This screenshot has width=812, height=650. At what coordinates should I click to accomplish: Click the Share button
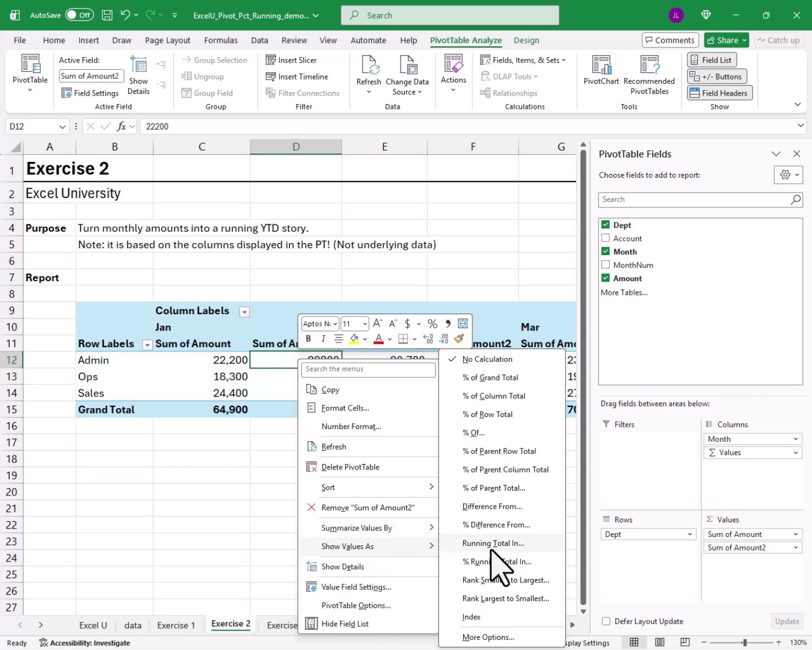726,40
